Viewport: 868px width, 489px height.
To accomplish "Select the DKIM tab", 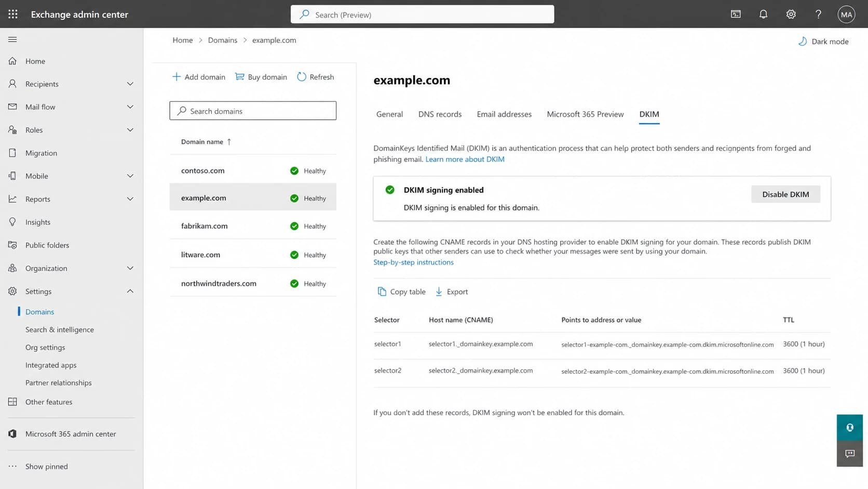I will [x=649, y=114].
